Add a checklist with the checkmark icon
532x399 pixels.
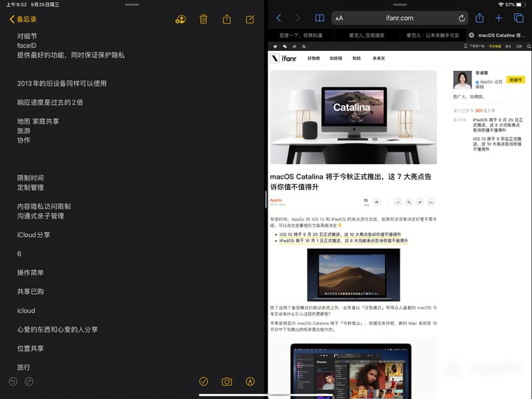coord(204,381)
